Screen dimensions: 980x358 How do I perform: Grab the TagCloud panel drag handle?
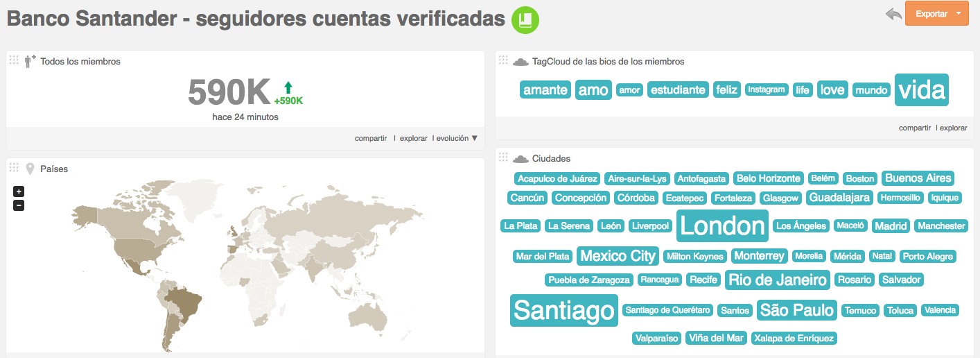503,60
